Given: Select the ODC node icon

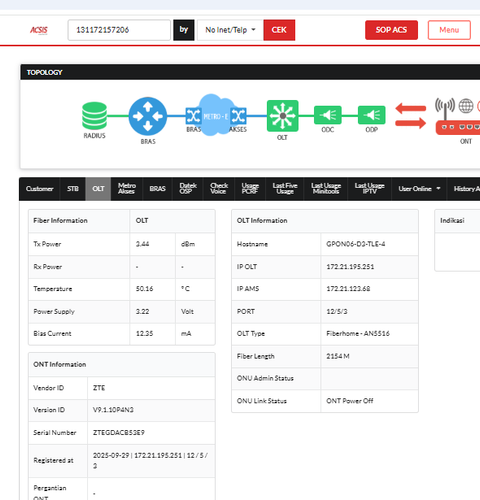Looking at the screenshot, I should [x=327, y=115].
